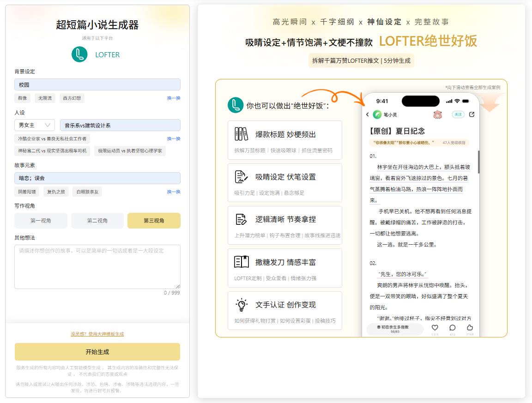The width and height of the screenshot is (532, 403).
Task: Select 第一视角 writing perspective
Action: point(41,221)
